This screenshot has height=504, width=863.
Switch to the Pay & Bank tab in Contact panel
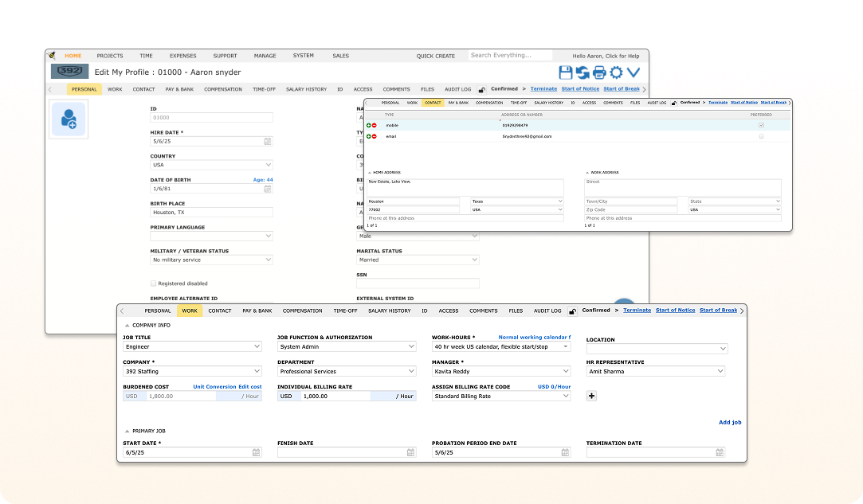pyautogui.click(x=458, y=103)
